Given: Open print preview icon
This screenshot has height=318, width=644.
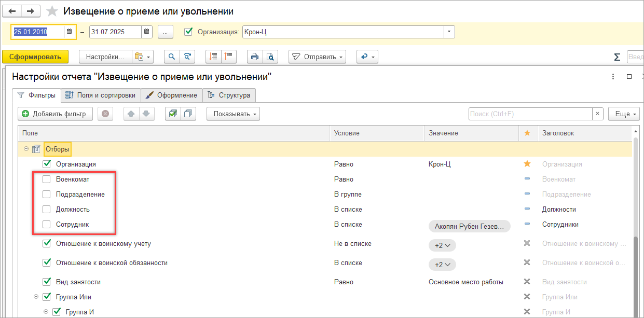Looking at the screenshot, I should pos(270,57).
